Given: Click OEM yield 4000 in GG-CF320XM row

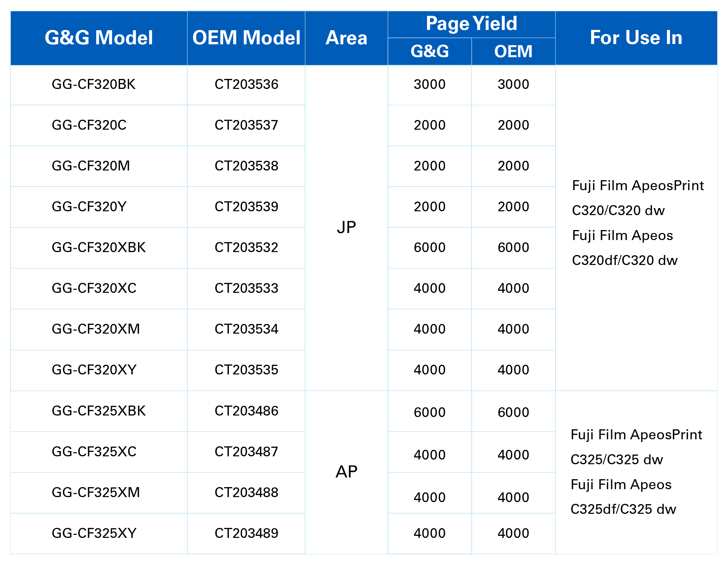Looking at the screenshot, I should pos(513,329).
